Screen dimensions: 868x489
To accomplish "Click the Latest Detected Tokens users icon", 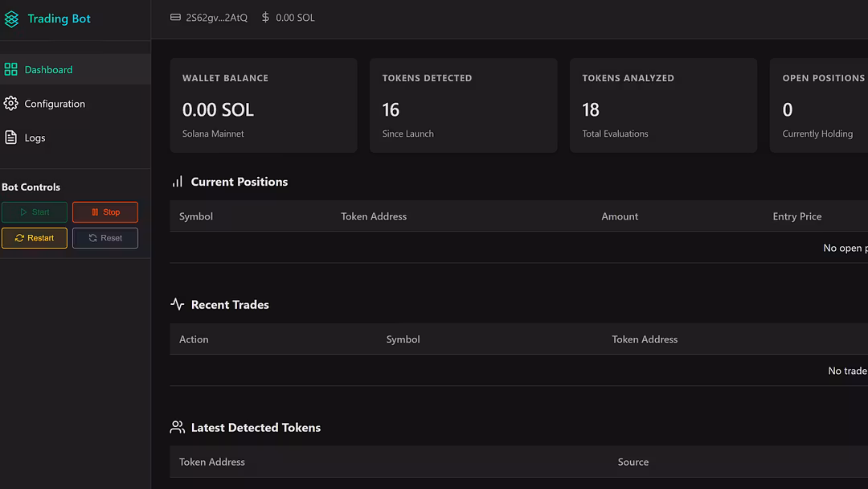I will point(178,428).
